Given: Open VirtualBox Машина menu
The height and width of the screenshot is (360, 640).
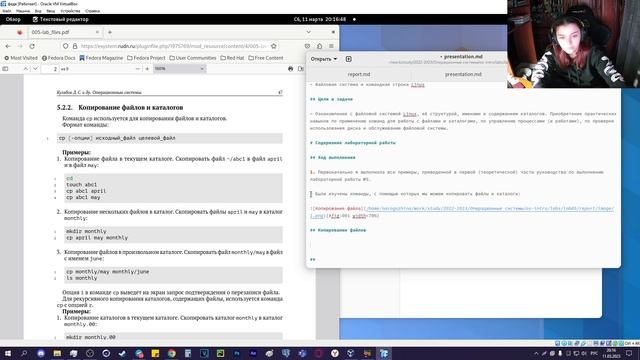Looking at the screenshot, I should coord(23,11).
